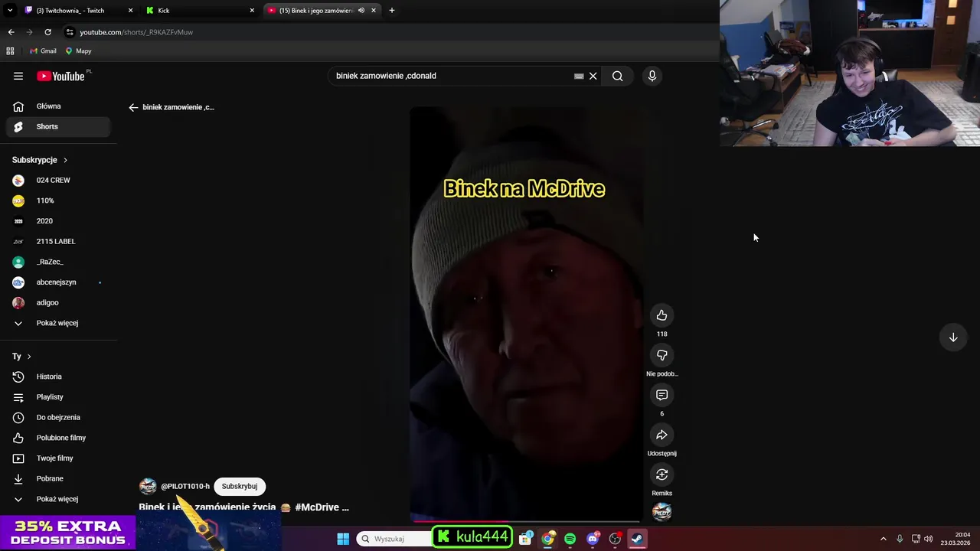
Task: Open a new browser tab
Action: 392,11
